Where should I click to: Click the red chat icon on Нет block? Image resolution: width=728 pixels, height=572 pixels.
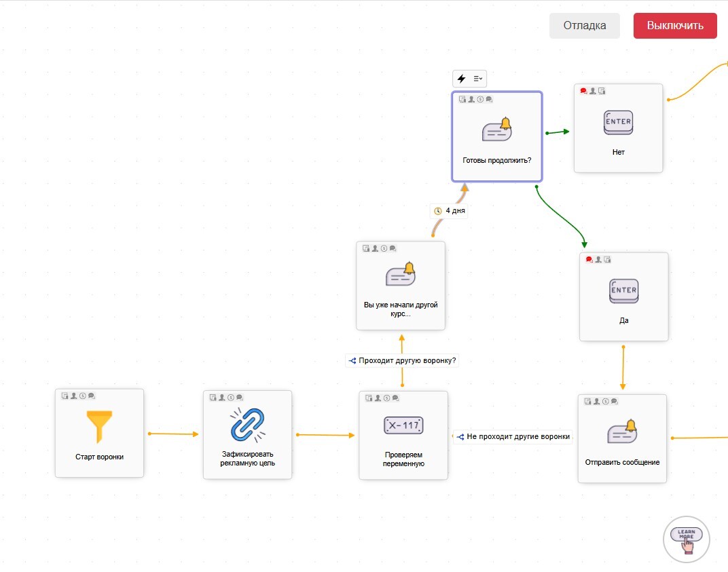[583, 90]
